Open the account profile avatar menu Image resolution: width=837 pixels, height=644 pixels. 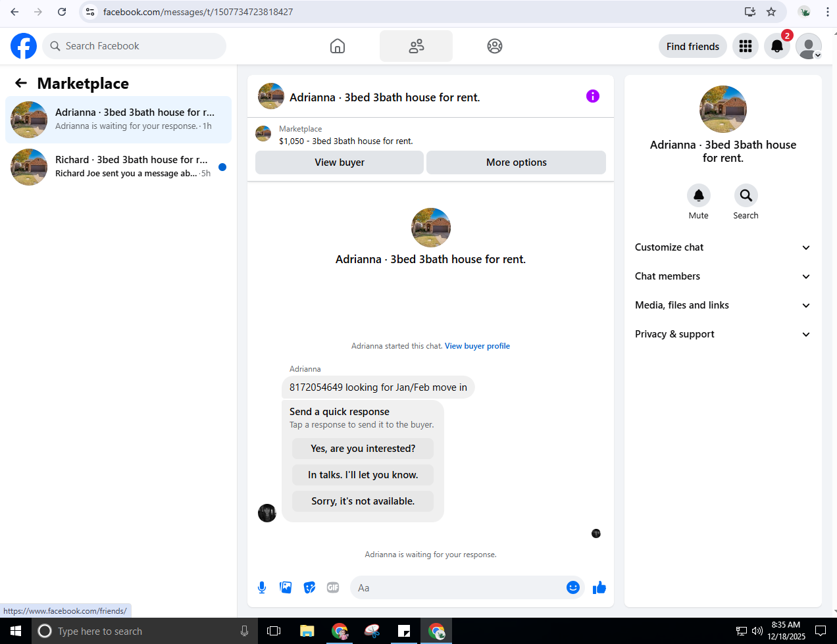809,46
